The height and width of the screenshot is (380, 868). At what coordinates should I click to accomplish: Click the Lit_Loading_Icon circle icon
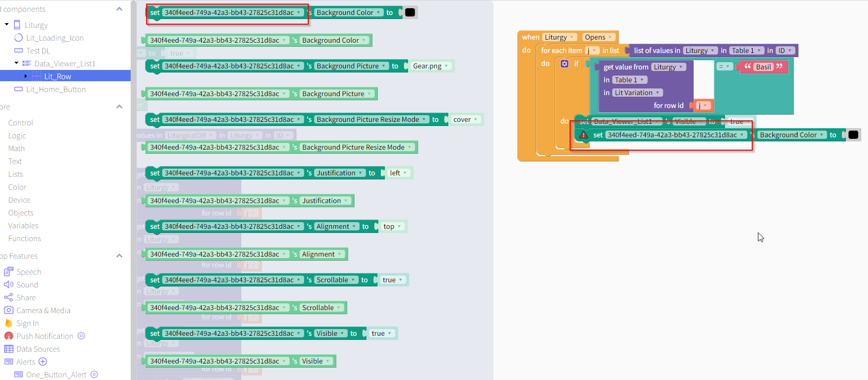19,38
